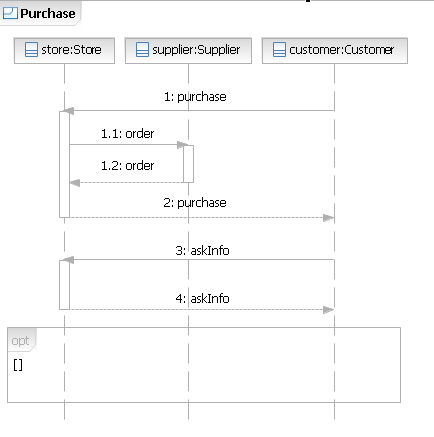
Task: Click the arrowhead of the 1.1 order message
Action: tap(183, 145)
